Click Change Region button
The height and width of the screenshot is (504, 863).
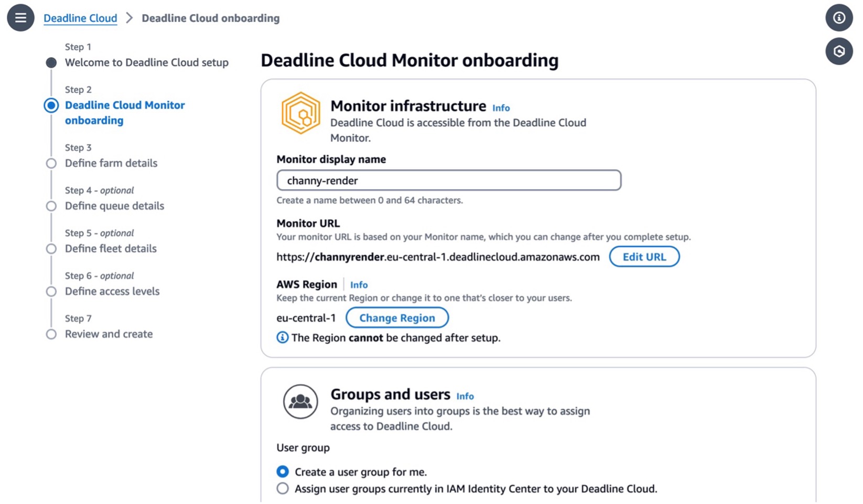[x=397, y=318]
